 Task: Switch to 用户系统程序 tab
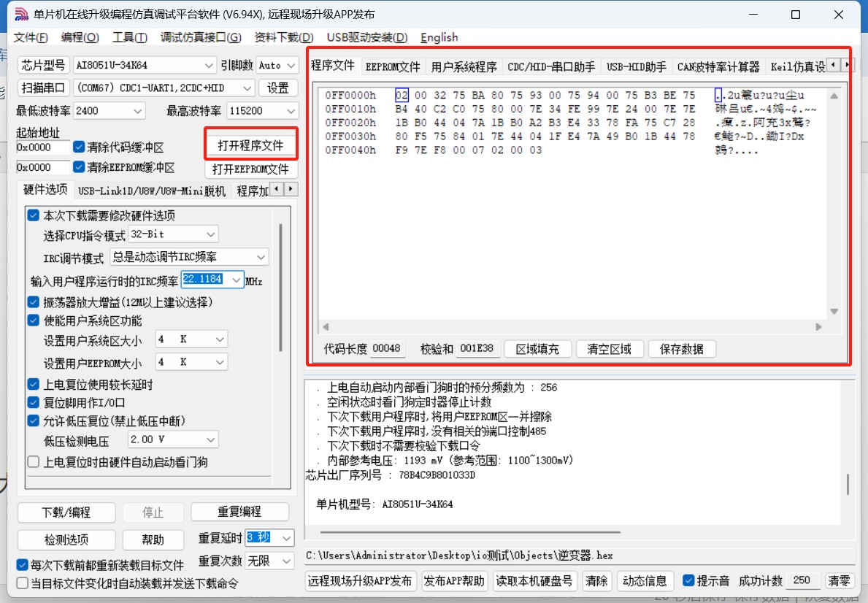point(464,66)
